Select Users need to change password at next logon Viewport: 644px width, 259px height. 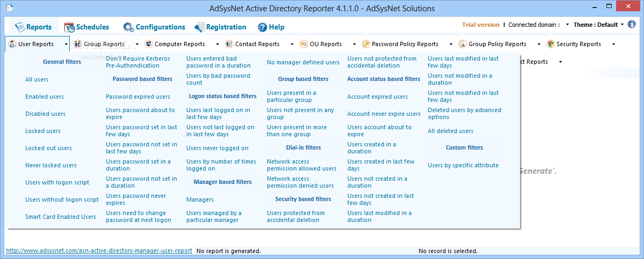coord(138,217)
